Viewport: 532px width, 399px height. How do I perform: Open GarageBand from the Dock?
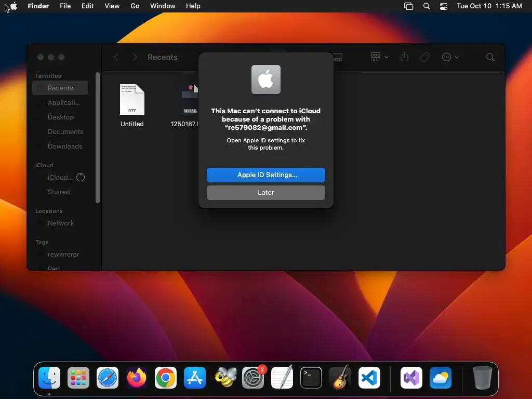(x=340, y=378)
